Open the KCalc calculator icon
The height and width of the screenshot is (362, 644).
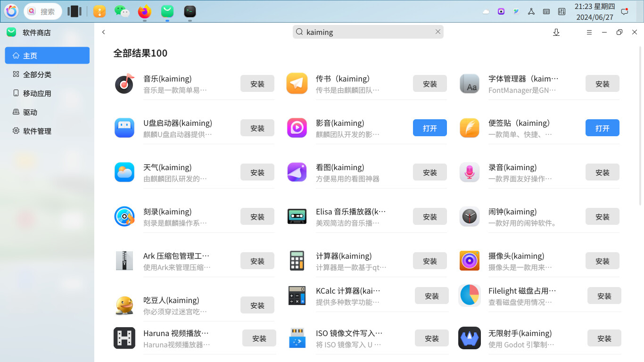click(x=297, y=296)
